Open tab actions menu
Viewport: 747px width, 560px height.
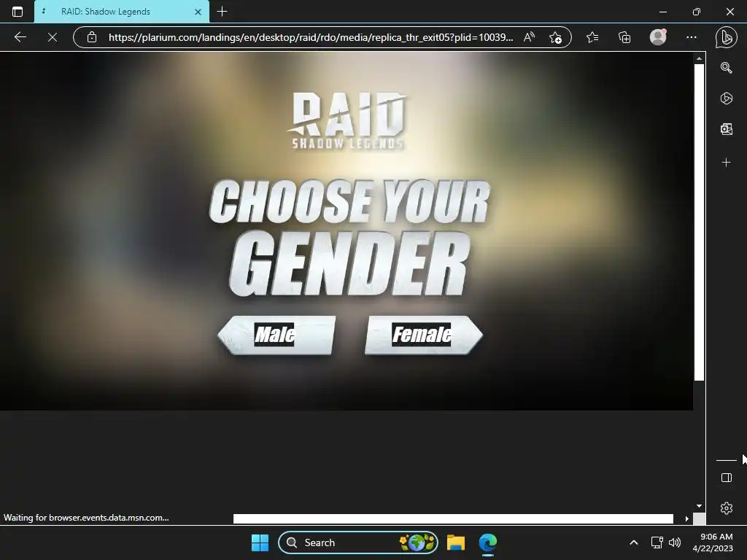(18, 12)
